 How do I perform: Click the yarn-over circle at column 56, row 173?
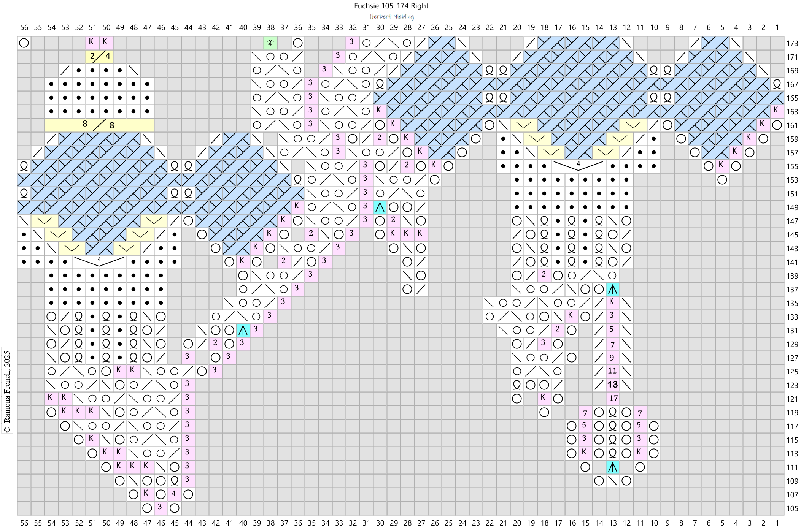[24, 43]
